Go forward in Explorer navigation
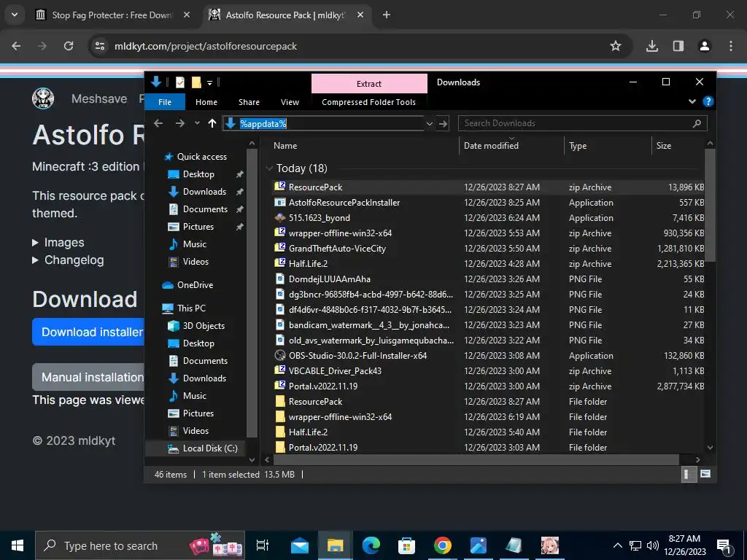 [179, 123]
